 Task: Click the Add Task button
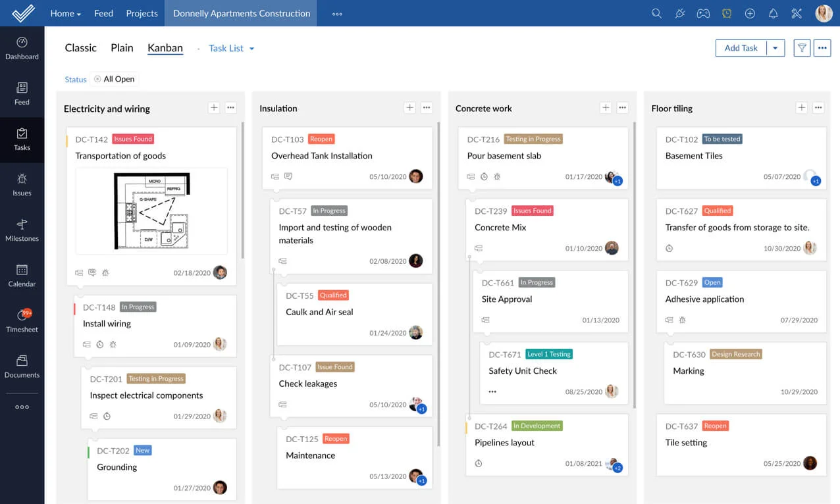tap(741, 48)
